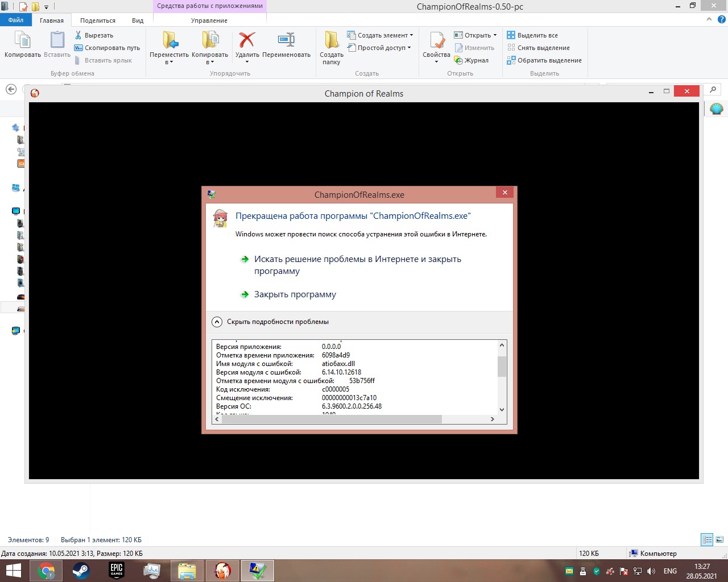Close the ChampionOfRealms.exe error dialog
The width and height of the screenshot is (728, 582).
pos(504,193)
